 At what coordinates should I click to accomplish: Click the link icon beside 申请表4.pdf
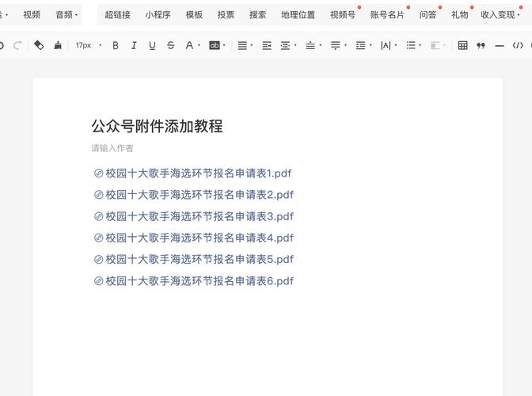(98, 238)
